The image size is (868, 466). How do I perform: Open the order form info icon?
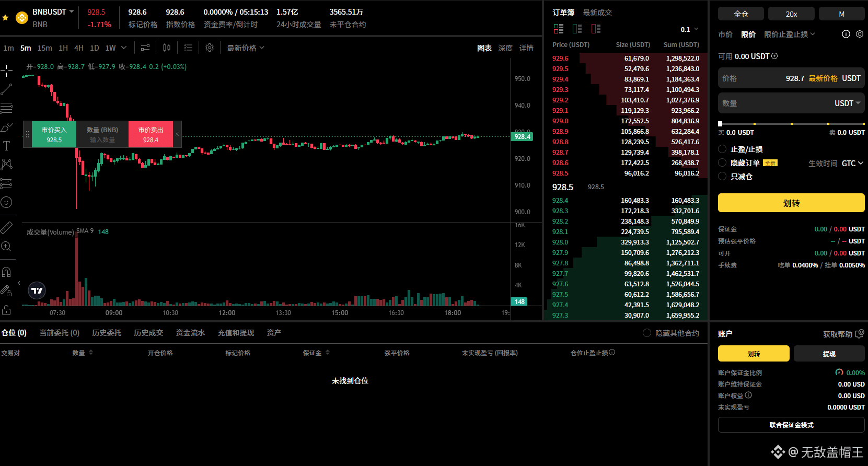tap(846, 34)
